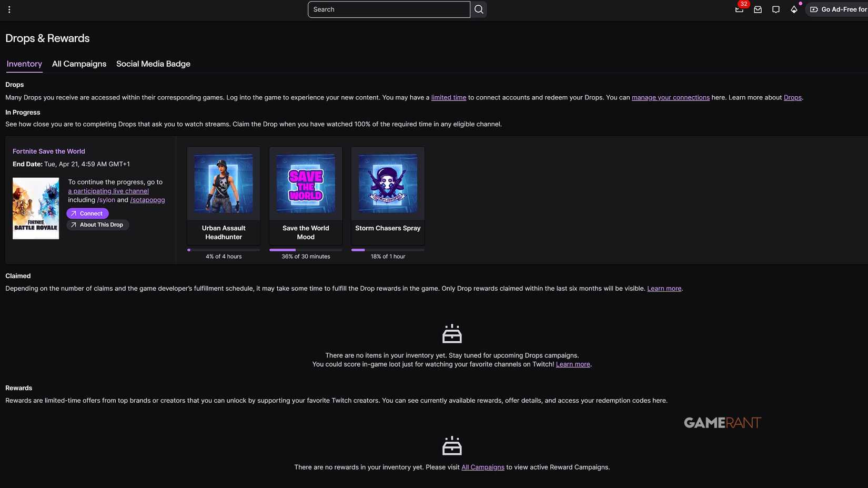Open the chat bubble icon in the top bar
Image resolution: width=868 pixels, height=488 pixels.
pyautogui.click(x=776, y=9)
